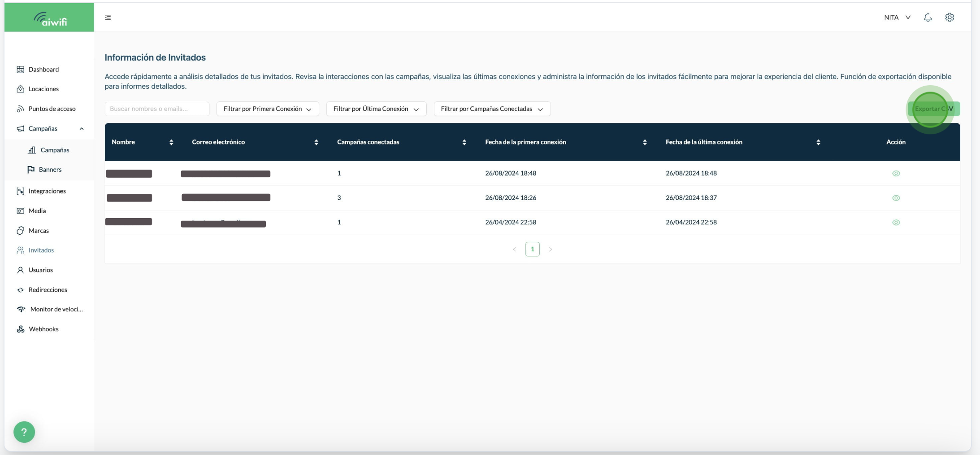Viewport: 980px width, 455px height.
Task: Go to previous page arrow
Action: 515,249
